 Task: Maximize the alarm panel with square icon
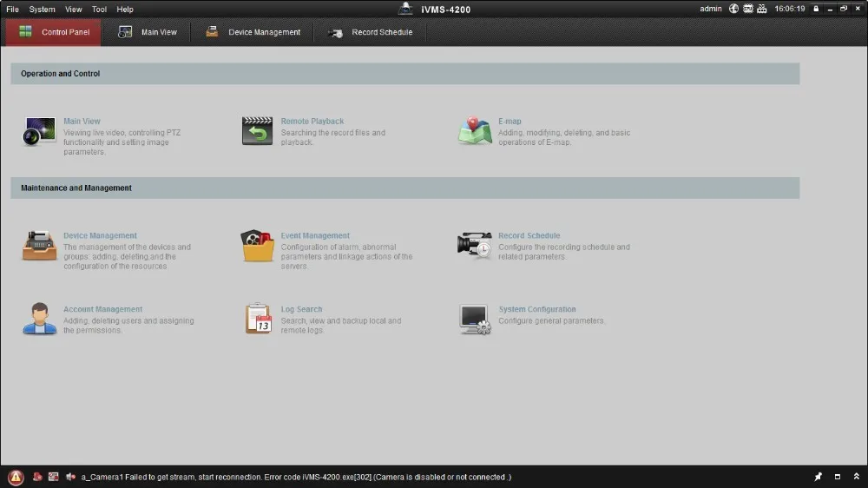[837, 477]
